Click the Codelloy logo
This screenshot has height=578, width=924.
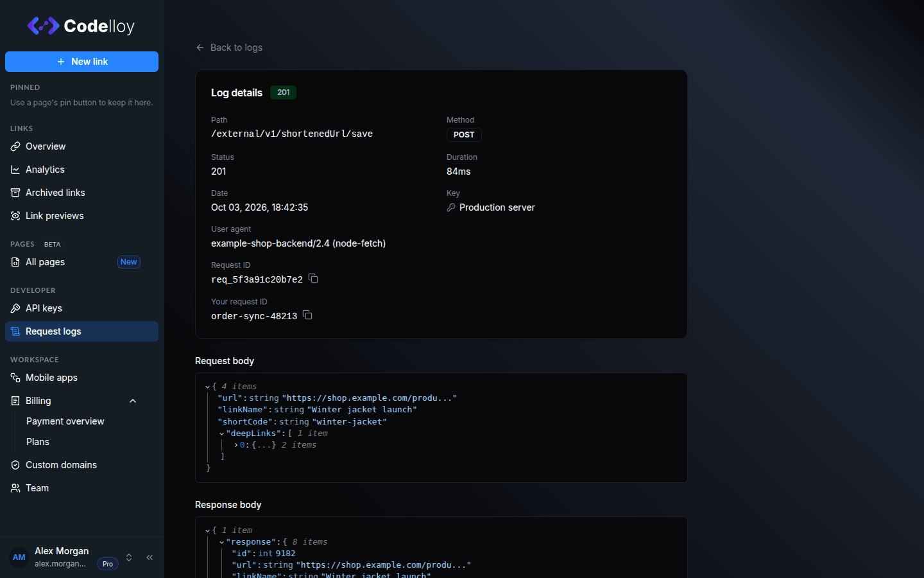[81, 26]
